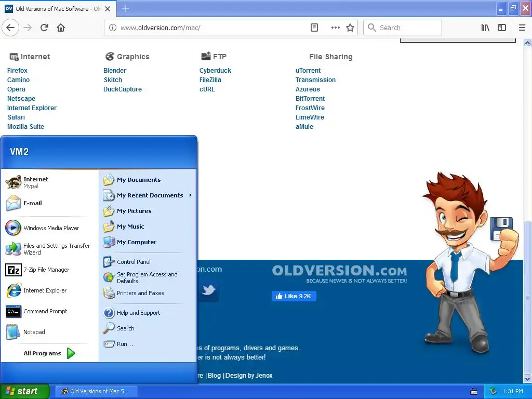
Task: Open the Blog footer link
Action: [214, 376]
